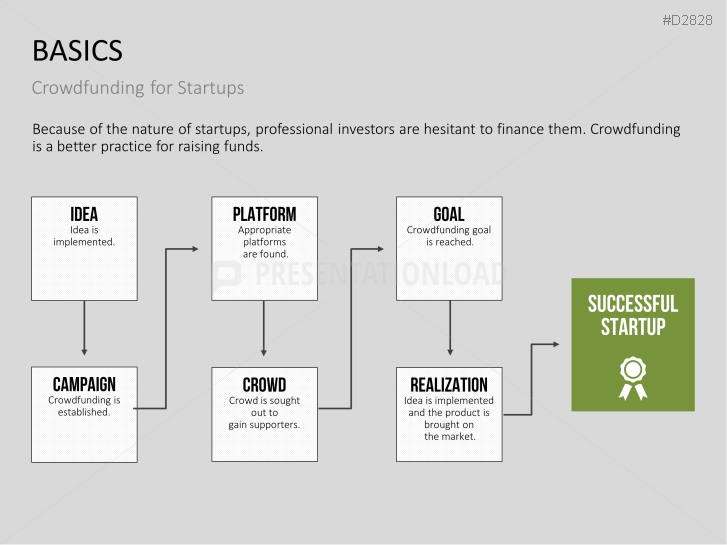This screenshot has width=727, height=545.
Task: Click the GOAL box
Action: click(448, 248)
